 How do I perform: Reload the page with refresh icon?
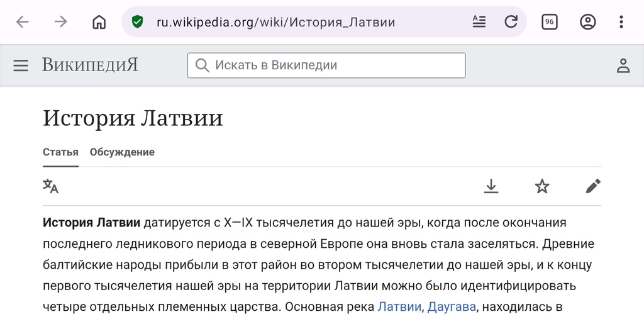tap(511, 21)
